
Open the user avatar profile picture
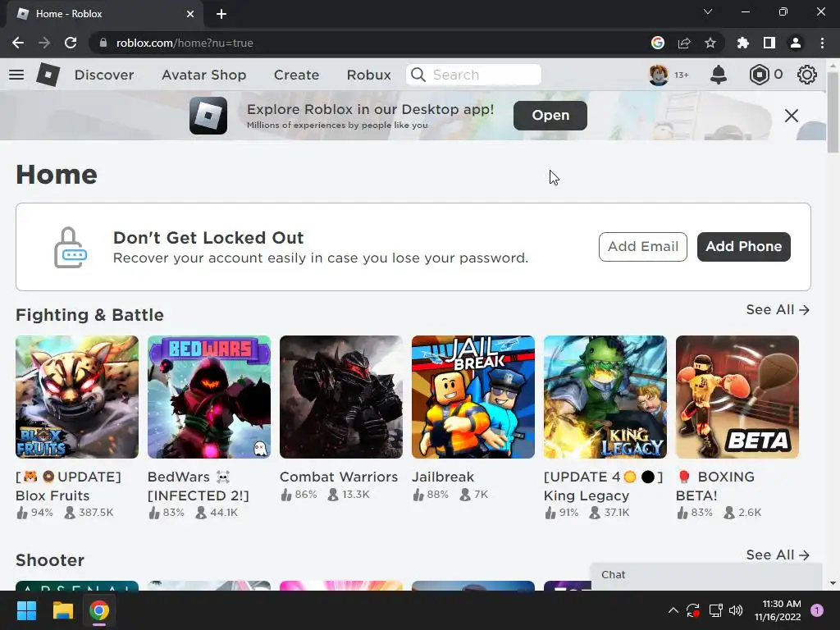[659, 75]
